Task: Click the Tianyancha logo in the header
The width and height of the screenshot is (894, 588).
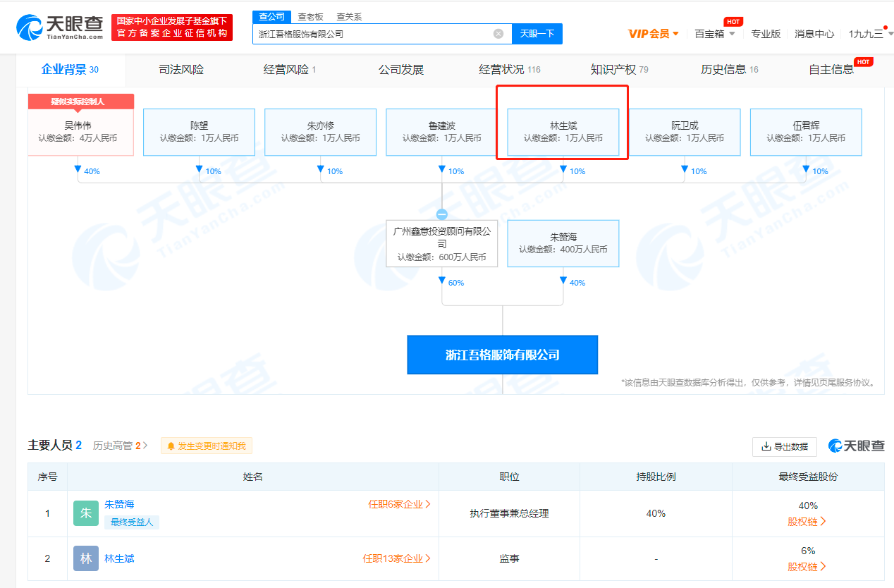Action: pyautogui.click(x=59, y=27)
